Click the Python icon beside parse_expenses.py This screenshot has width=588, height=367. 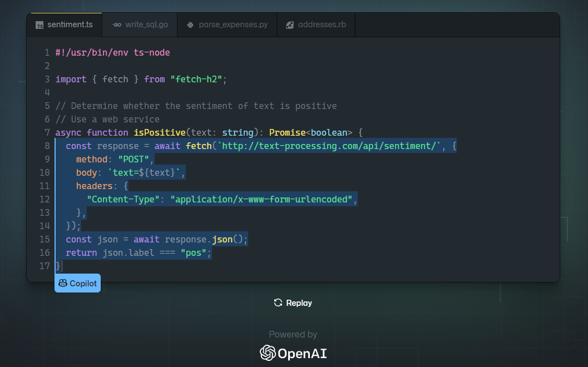190,25
